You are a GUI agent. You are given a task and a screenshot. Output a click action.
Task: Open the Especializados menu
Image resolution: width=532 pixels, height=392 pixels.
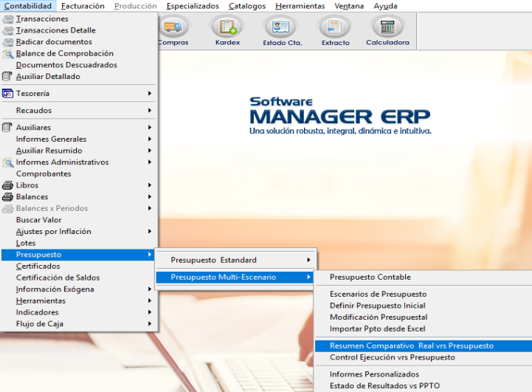193,6
